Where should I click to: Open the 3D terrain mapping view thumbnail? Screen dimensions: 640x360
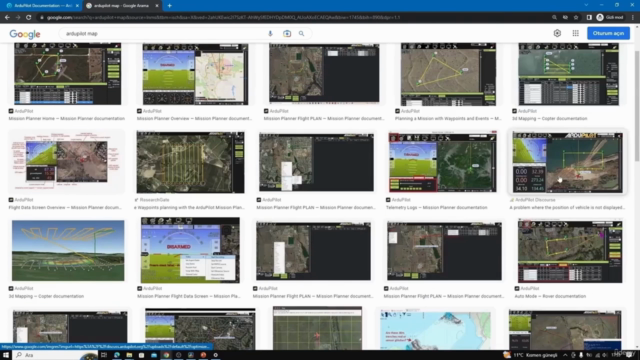click(68, 251)
